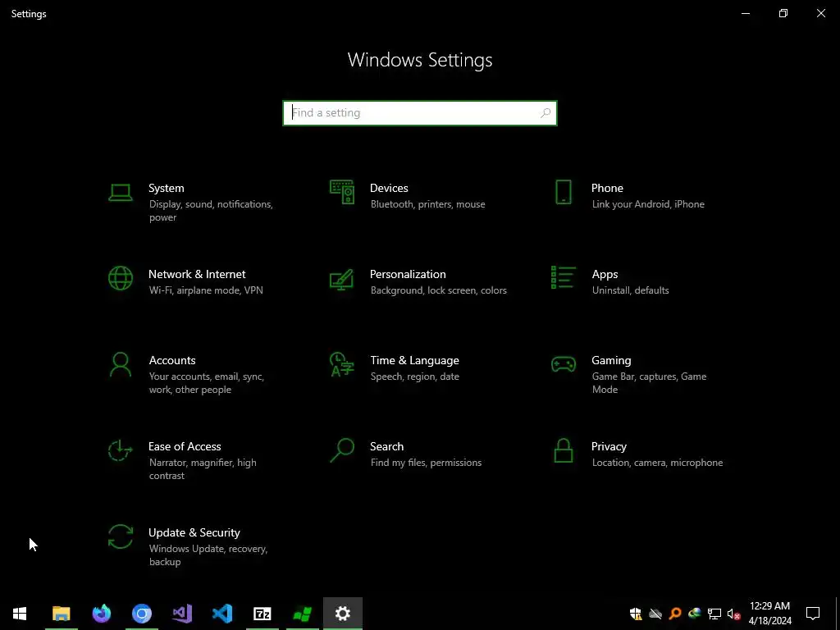The image size is (840, 630).
Task: Open the Action Center notifications icon
Action: coord(813,614)
